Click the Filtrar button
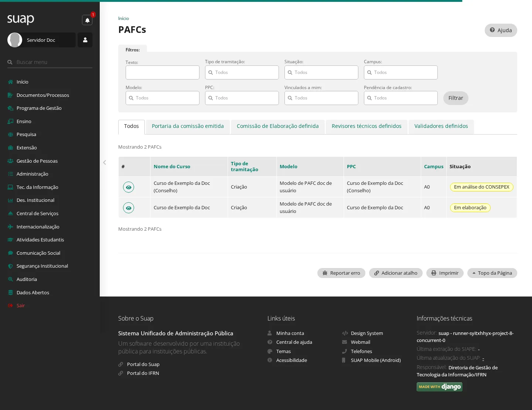Image resolution: width=532 pixels, height=410 pixels. click(x=456, y=98)
